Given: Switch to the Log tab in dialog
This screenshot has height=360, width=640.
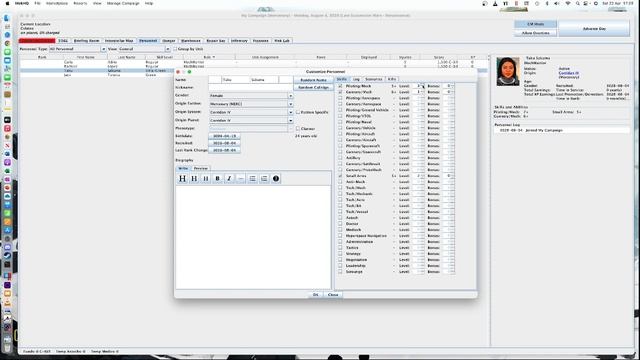Looking at the screenshot, I should coord(356,79).
